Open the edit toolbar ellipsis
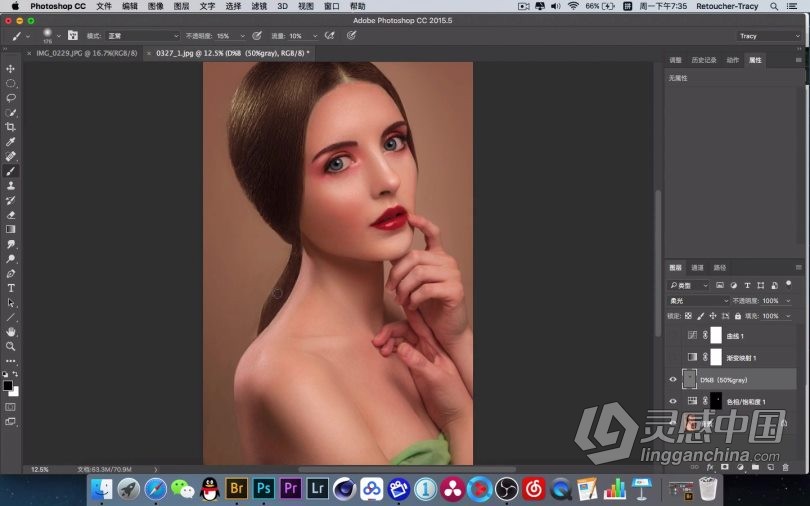 point(10,361)
